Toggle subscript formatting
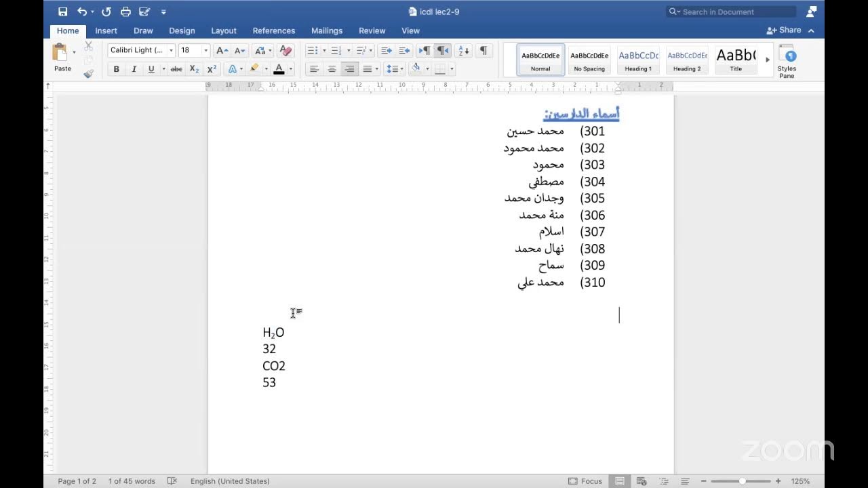 tap(194, 69)
